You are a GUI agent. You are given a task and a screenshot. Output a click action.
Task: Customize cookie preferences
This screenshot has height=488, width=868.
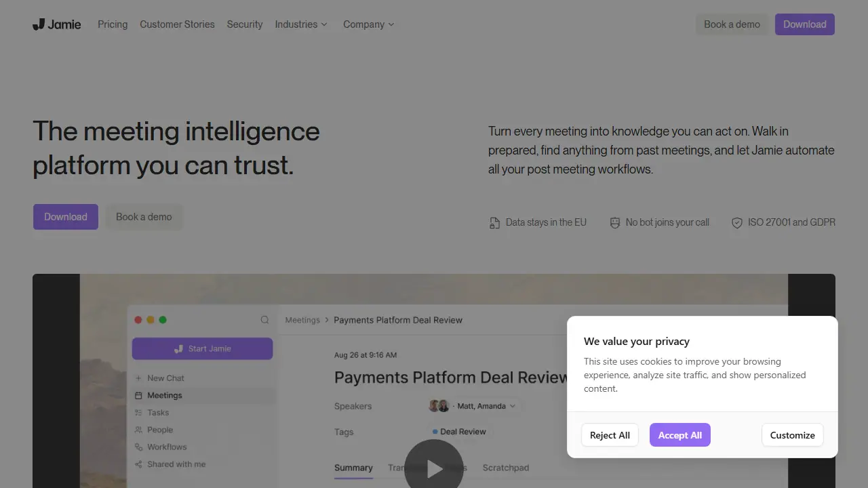[793, 435]
